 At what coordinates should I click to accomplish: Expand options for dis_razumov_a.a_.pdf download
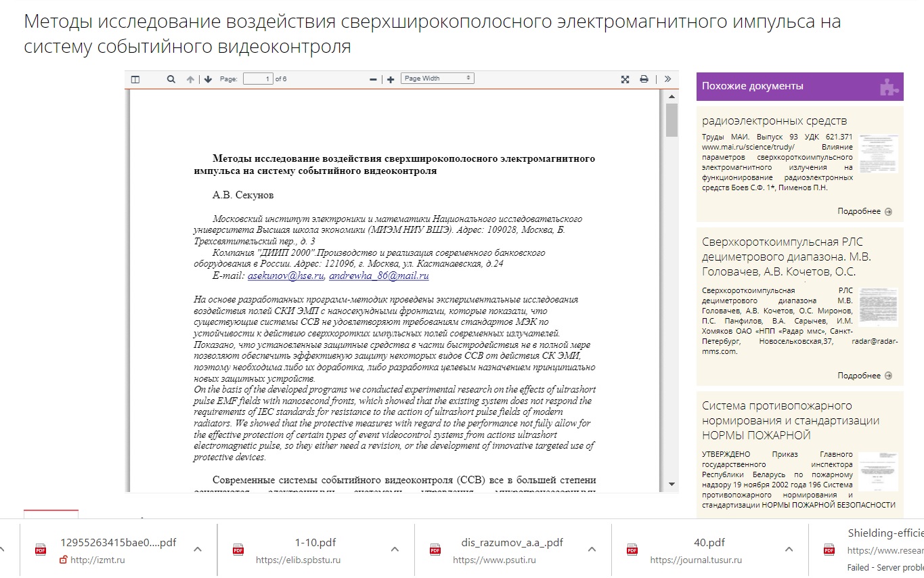592,550
